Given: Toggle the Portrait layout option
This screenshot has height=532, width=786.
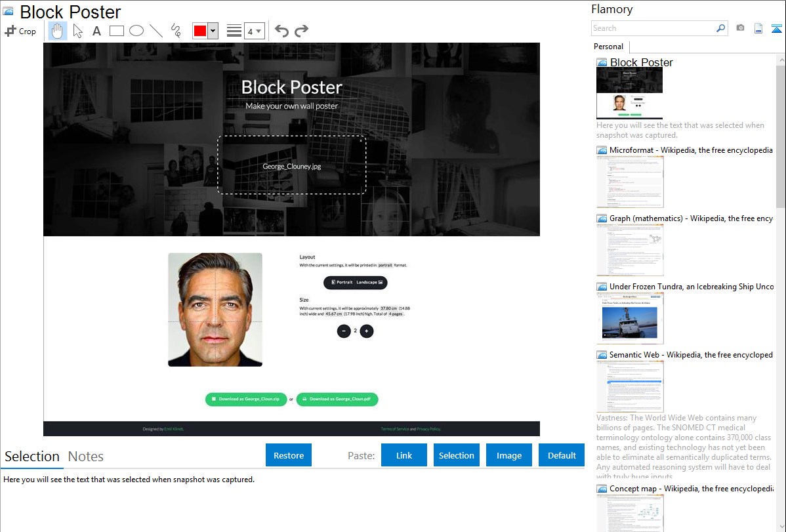Looking at the screenshot, I should 341,282.
